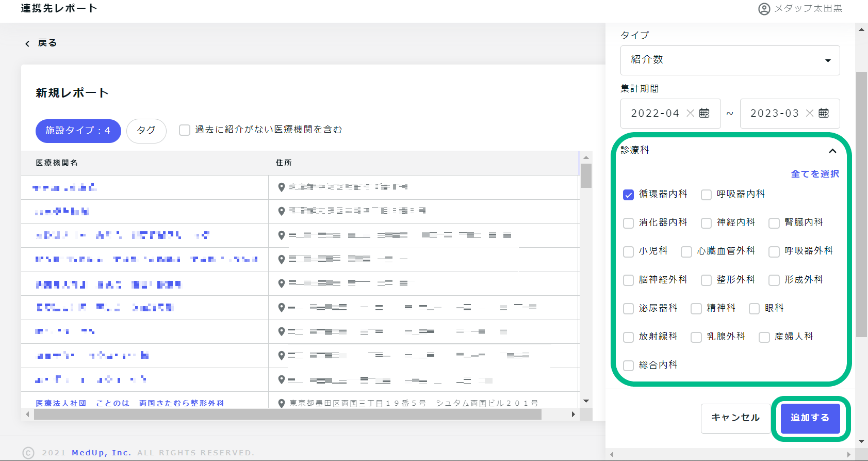Click the table horizontal scrollbar left arrow

pyautogui.click(x=27, y=414)
